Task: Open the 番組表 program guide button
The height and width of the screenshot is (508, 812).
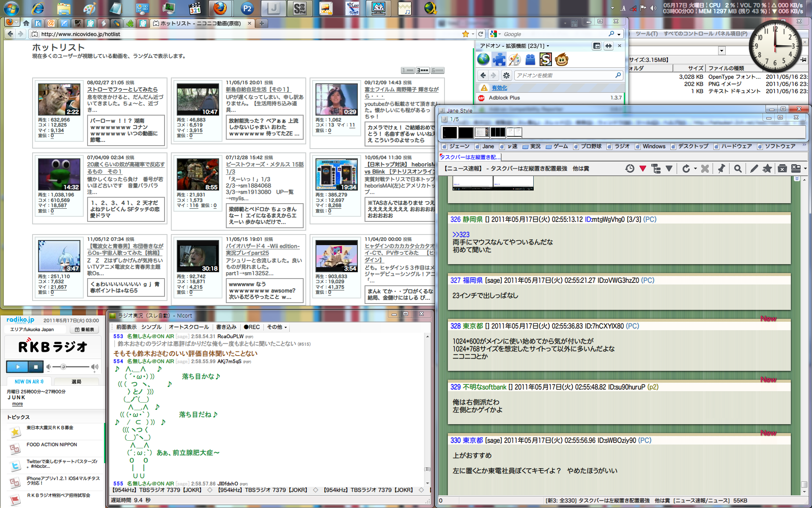Action: 84,329
